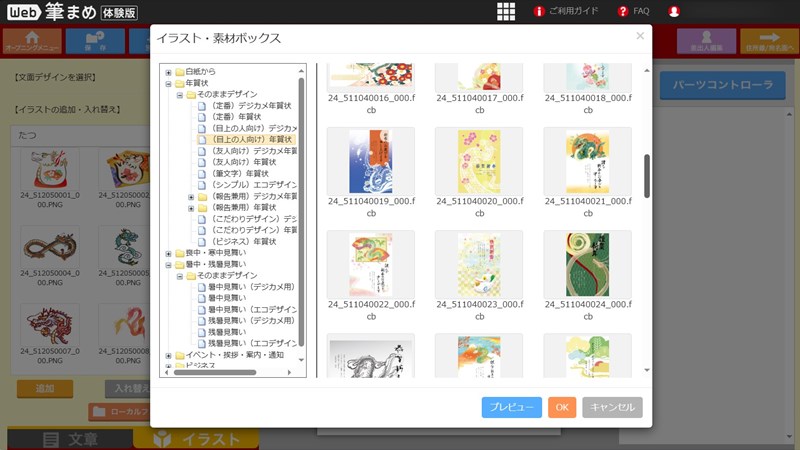Select 暑中見舞い(デジカメ用) tree item
The image size is (800, 450).
[246, 287]
